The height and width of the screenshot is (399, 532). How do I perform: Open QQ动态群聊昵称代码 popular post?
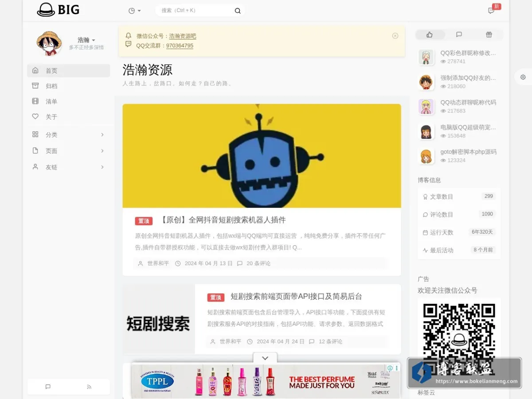pos(468,102)
